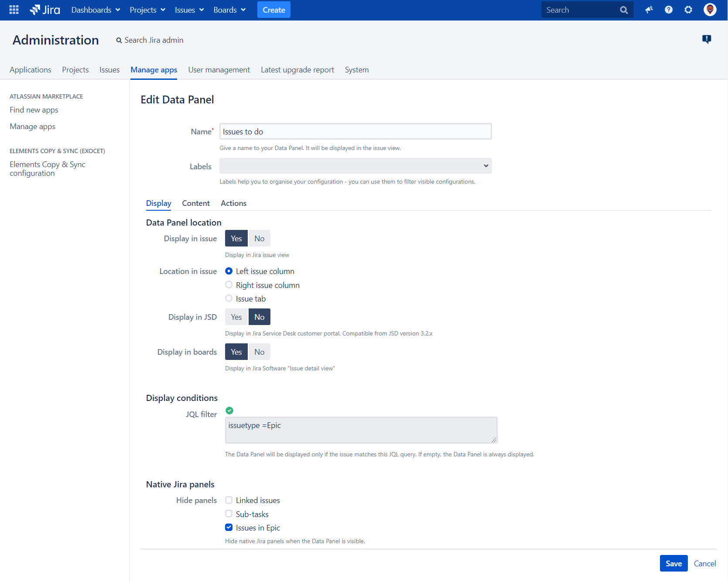Open the feedback megaphone icon

point(649,9)
